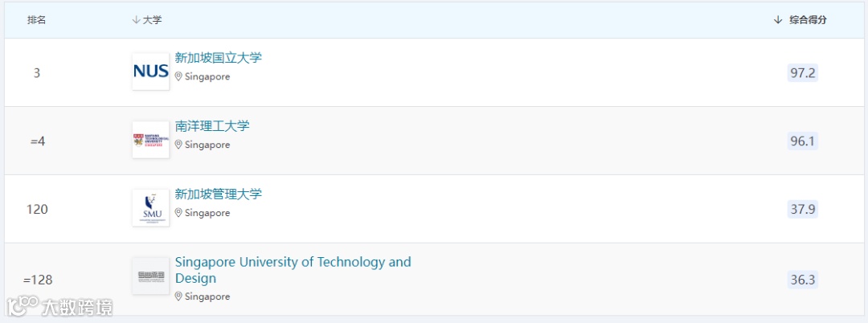The image size is (868, 323).
Task: Click the Nanyang Technological University logo
Action: pyautogui.click(x=151, y=140)
